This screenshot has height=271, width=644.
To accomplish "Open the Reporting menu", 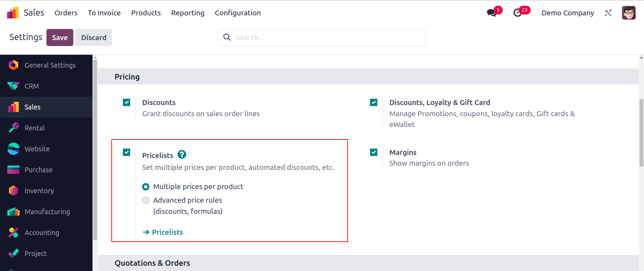I will pyautogui.click(x=188, y=13).
